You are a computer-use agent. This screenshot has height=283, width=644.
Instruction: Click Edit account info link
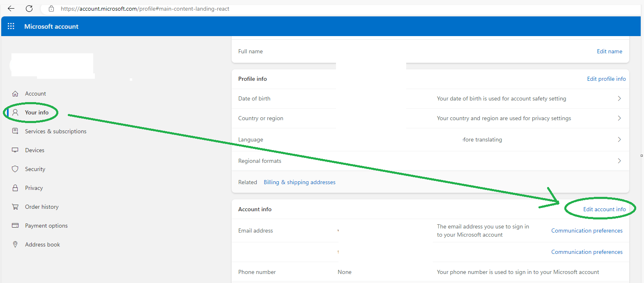tap(605, 209)
